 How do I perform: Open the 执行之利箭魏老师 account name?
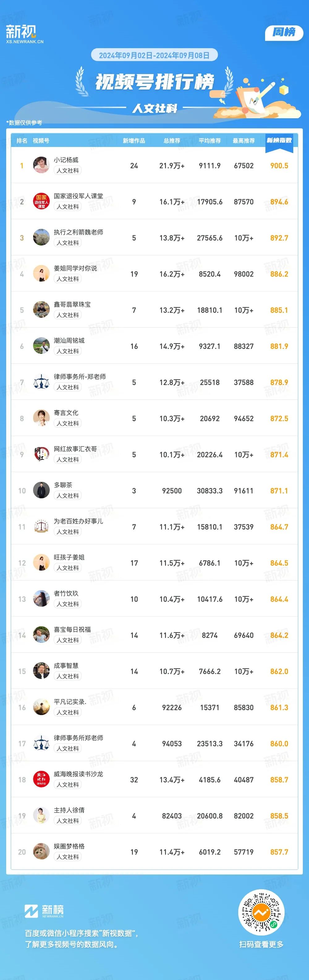[x=78, y=232]
